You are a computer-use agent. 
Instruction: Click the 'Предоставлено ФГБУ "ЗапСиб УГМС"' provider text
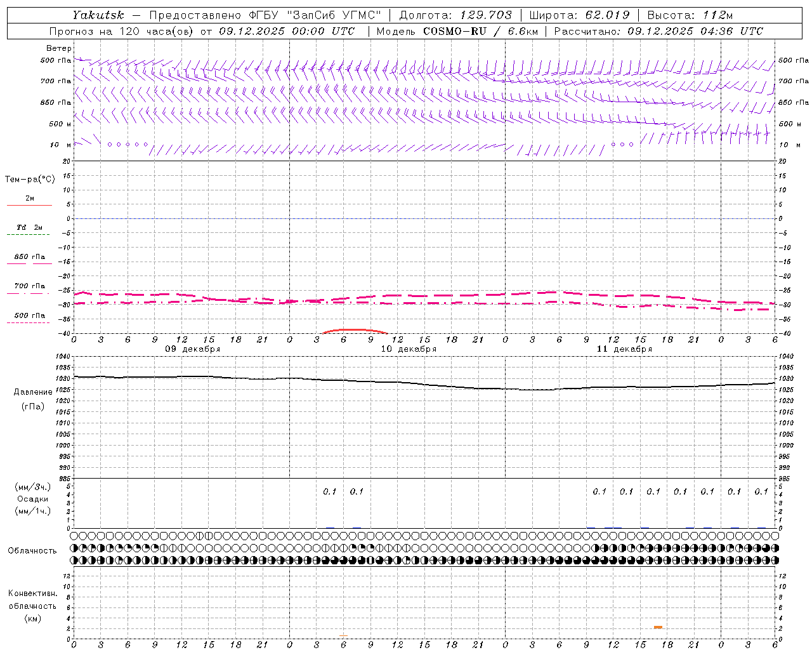pos(265,15)
